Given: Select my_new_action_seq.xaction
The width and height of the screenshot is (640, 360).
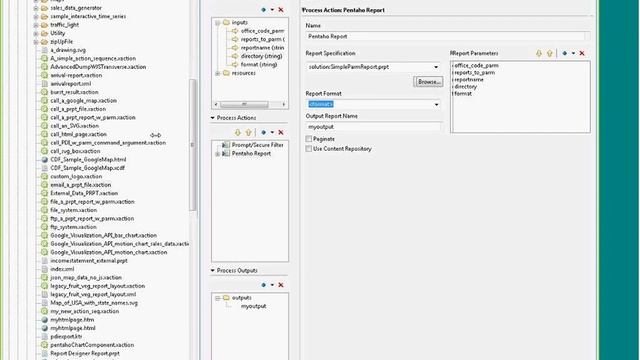Looking at the screenshot, I should [x=84, y=311].
